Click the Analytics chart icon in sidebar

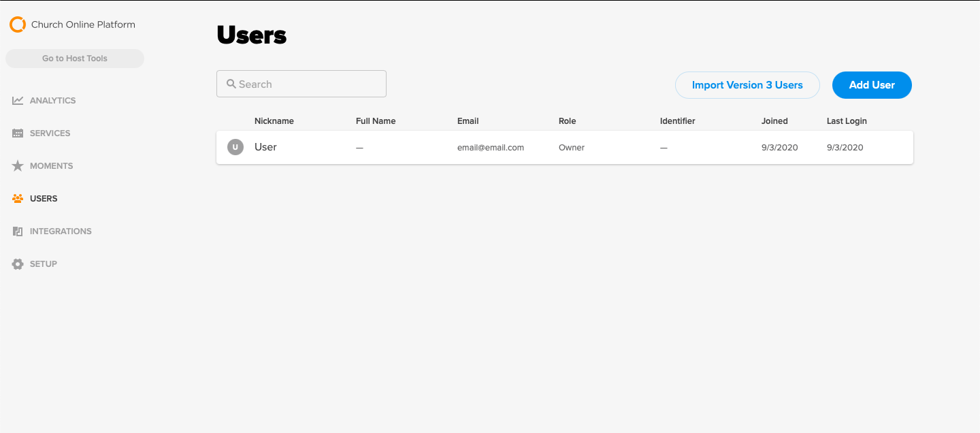pos(18,101)
